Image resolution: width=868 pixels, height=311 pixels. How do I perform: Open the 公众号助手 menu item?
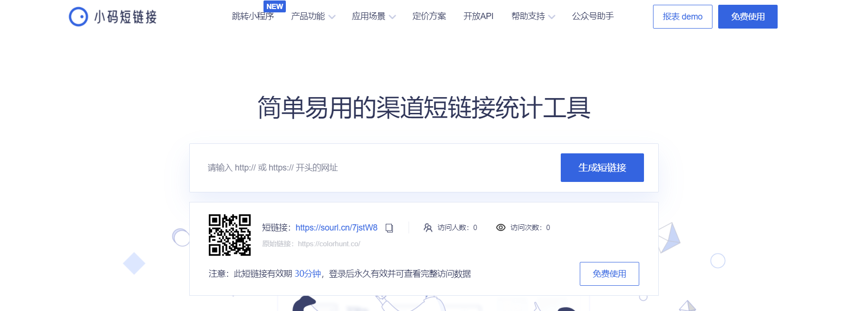click(593, 16)
